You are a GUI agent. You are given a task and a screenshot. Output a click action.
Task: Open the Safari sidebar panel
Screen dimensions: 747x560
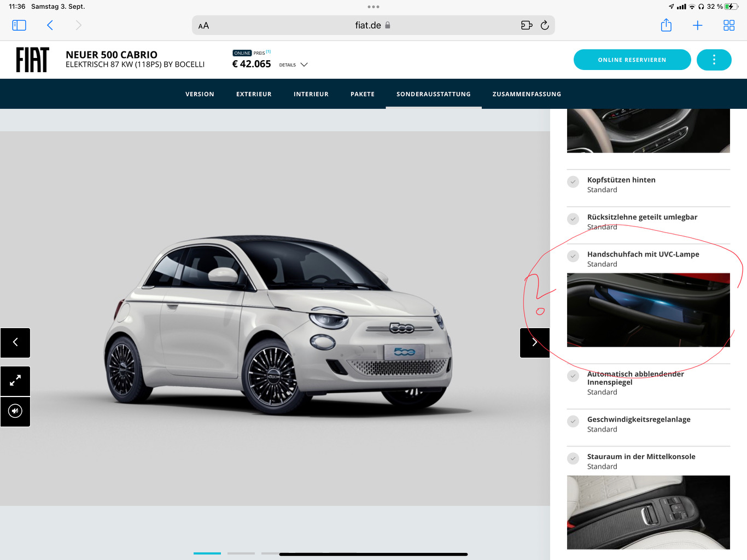[19, 25]
